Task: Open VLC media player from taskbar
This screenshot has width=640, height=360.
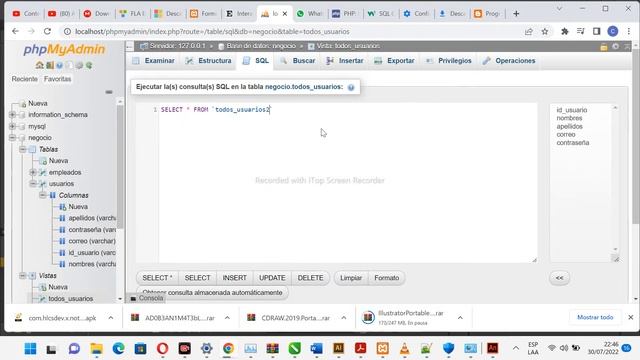Action: [x=404, y=349]
